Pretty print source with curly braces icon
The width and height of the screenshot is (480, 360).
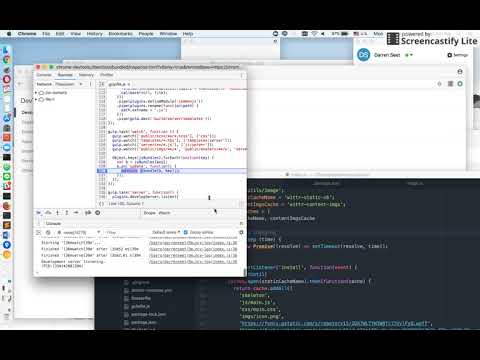(101, 204)
